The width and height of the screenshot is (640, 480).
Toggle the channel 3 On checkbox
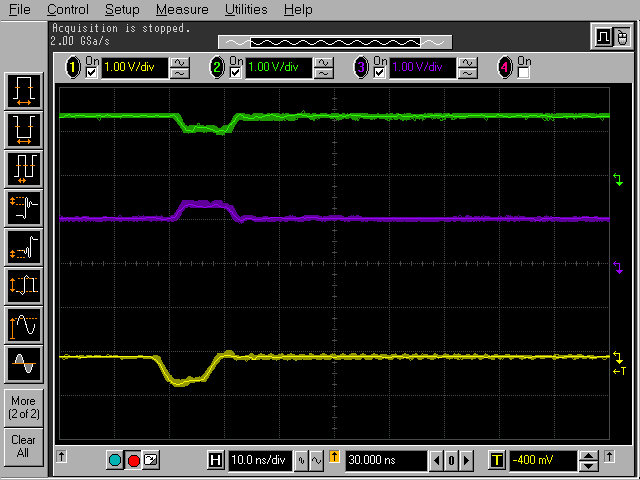[x=379, y=73]
